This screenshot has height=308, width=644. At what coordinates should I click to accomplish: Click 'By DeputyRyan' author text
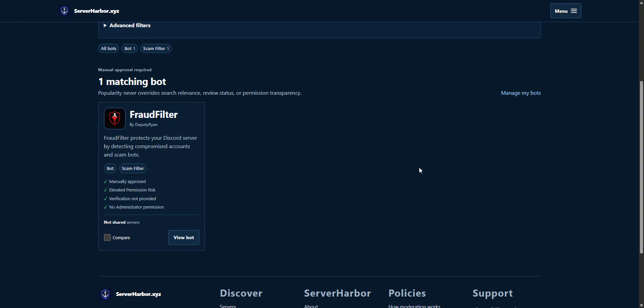coord(144,125)
